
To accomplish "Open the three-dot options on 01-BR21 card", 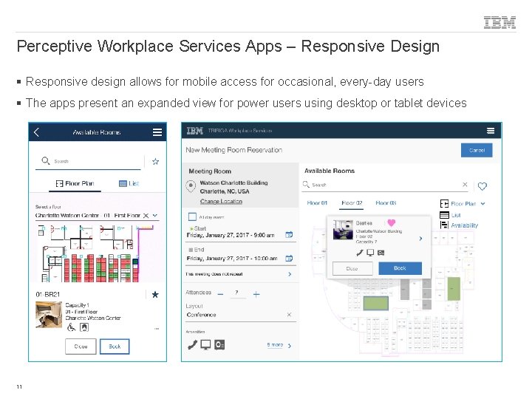I will point(157,329).
